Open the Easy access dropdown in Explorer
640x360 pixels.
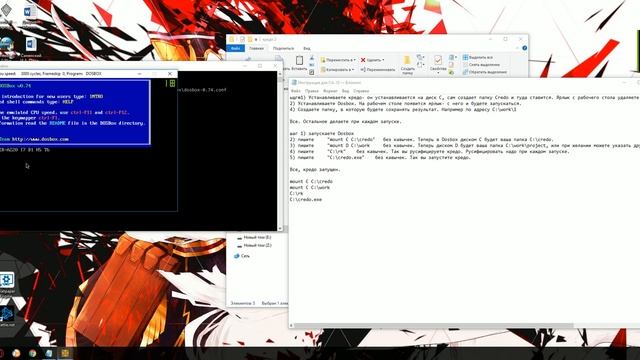[x=420, y=65]
